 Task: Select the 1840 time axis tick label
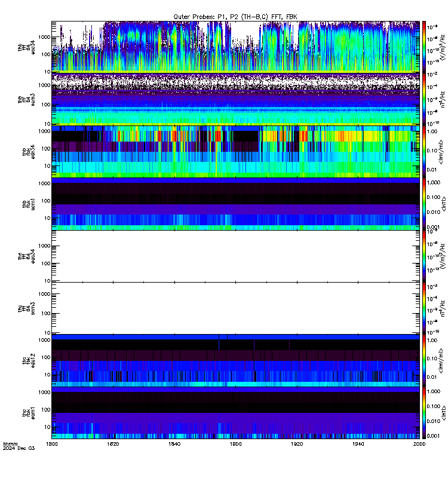pos(174,444)
